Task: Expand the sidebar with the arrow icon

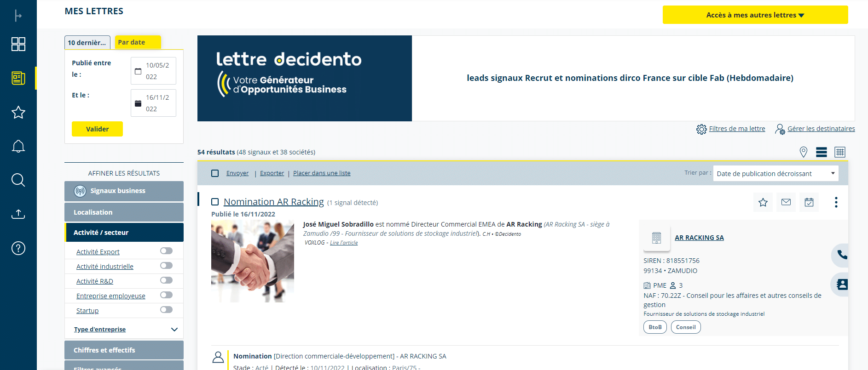Action: pos(18,16)
